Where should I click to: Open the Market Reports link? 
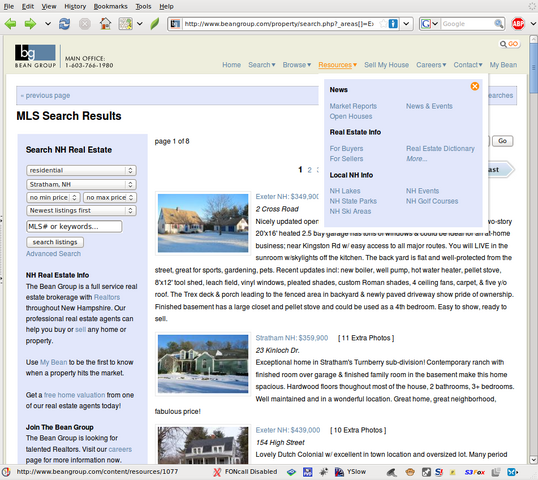pyautogui.click(x=353, y=106)
